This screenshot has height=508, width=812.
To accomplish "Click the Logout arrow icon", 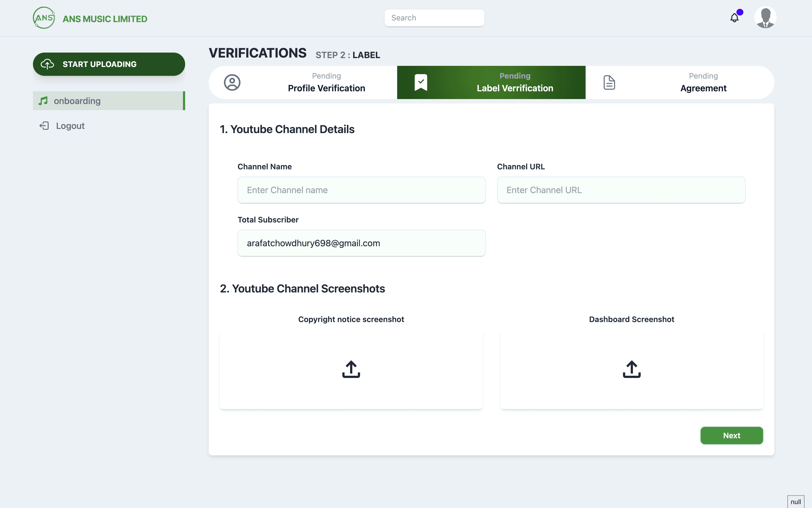I will pos(44,126).
